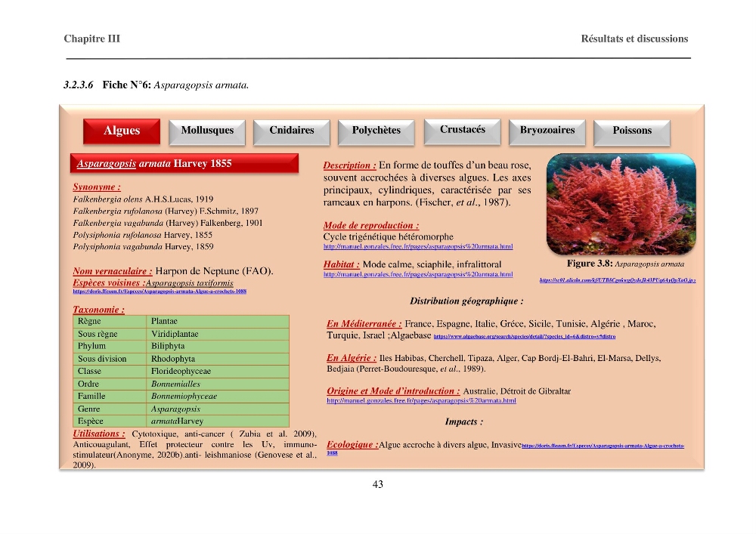Viewport: 756px width, 534px height.
Task: Select the 'En Méditerranée :' label
Action: point(364,324)
